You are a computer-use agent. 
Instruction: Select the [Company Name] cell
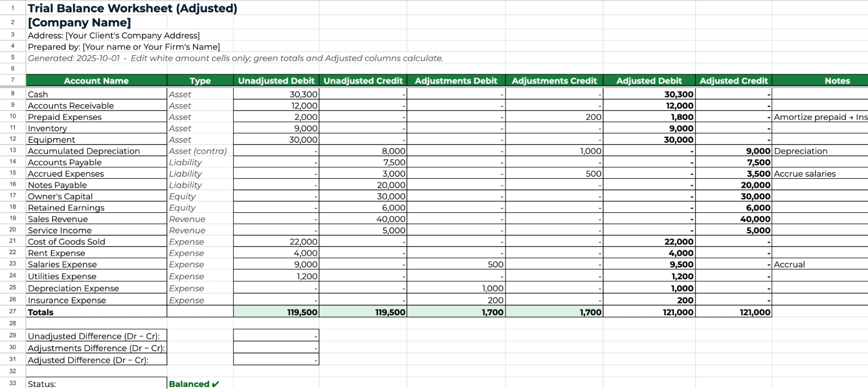(79, 23)
